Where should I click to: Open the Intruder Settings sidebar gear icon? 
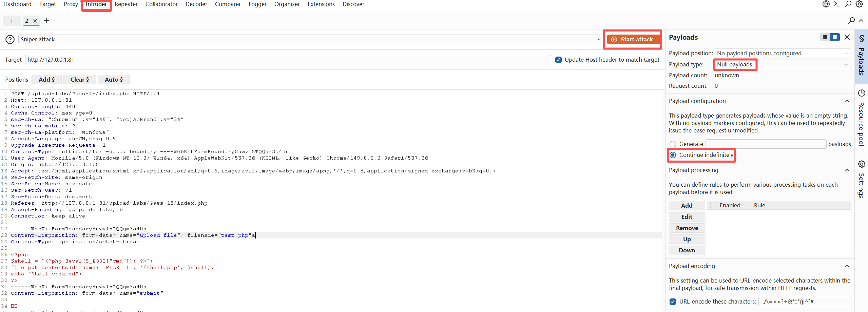tap(862, 164)
